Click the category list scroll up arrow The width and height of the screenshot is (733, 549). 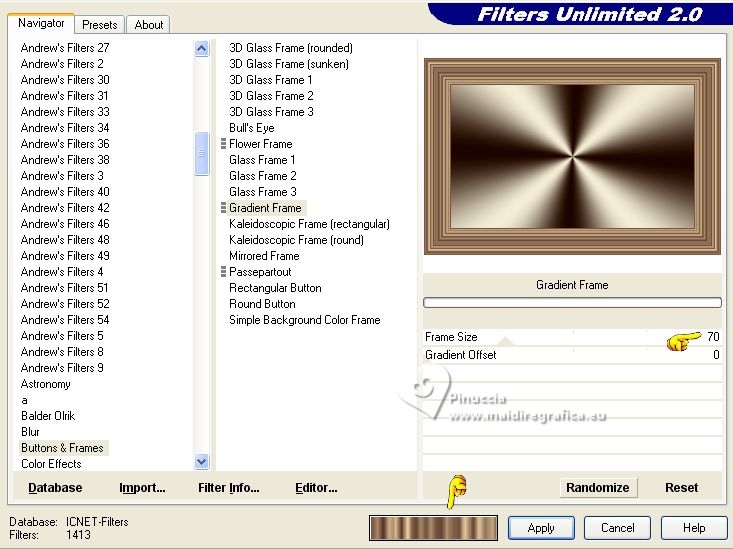[201, 48]
